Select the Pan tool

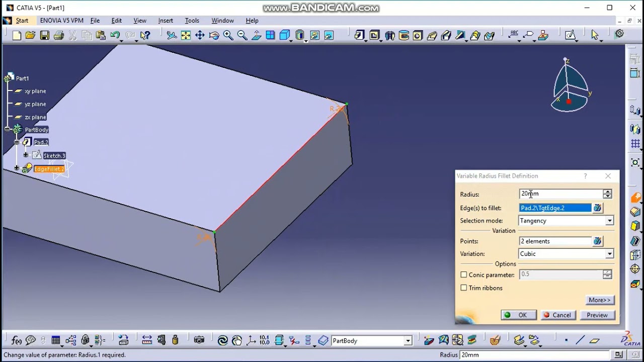click(200, 35)
